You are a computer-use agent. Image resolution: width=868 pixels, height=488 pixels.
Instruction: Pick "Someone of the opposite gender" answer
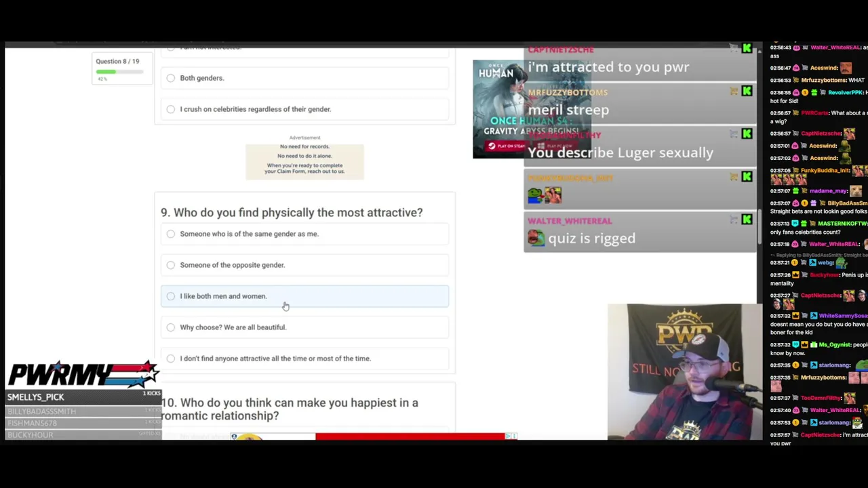pyautogui.click(x=304, y=265)
